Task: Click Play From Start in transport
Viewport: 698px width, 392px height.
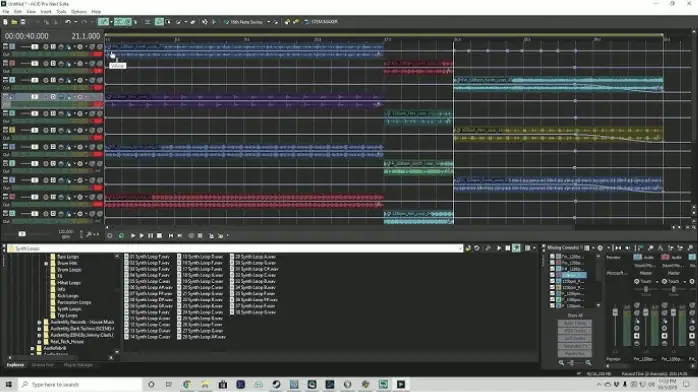Action: tap(133, 236)
